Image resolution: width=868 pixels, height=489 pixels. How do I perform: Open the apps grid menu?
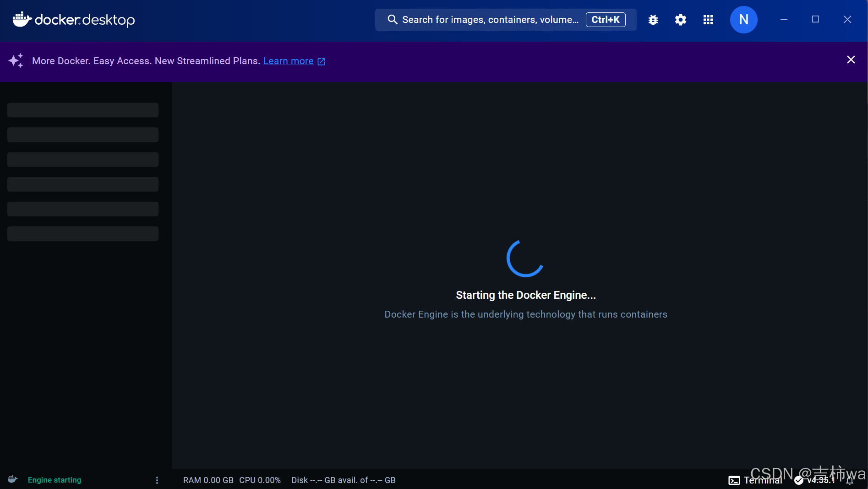point(708,20)
